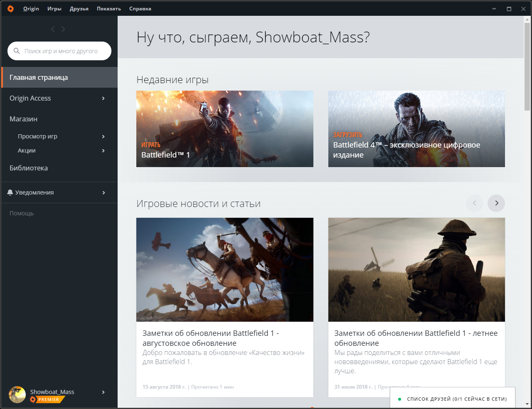Expand the Origin Access submenu arrow

pyautogui.click(x=103, y=98)
